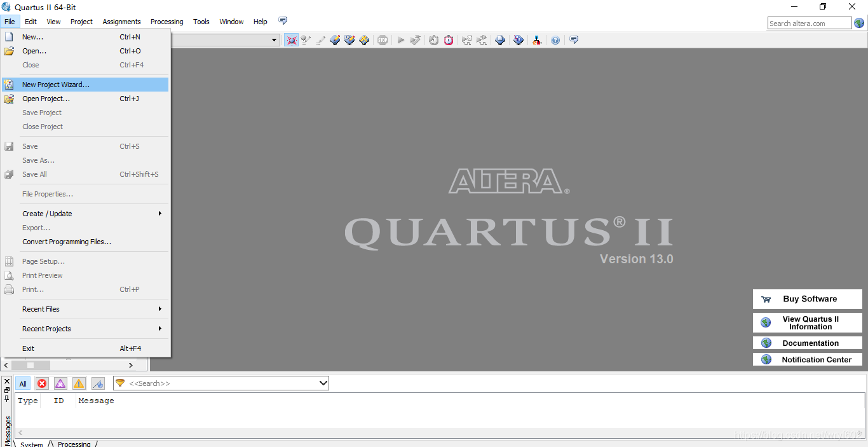Toggle the yellow warning messages filter

(79, 383)
